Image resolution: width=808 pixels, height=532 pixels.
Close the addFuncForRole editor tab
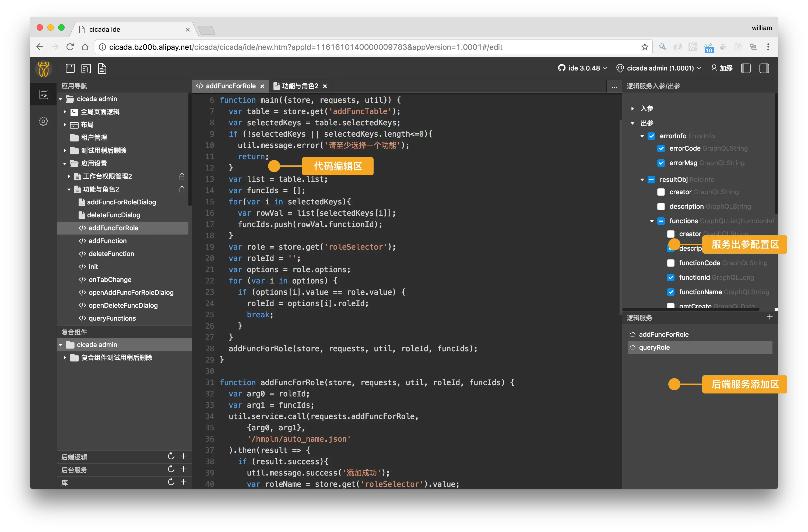(x=262, y=87)
